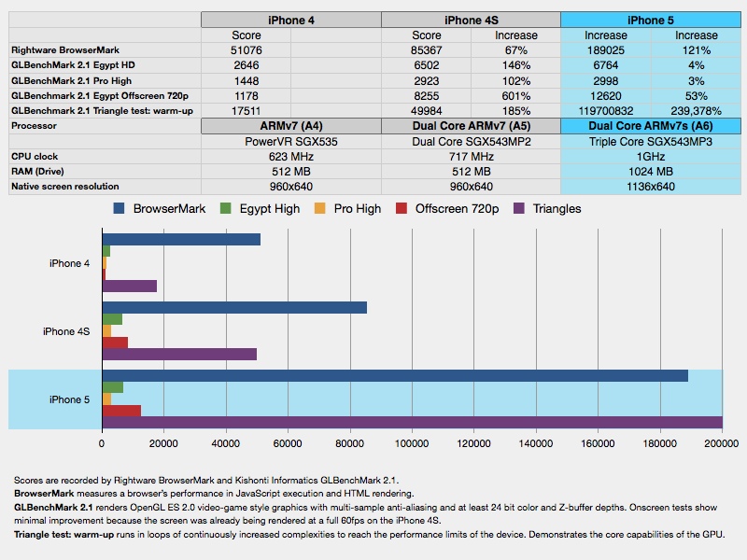Click the iPhone 4S purple Triangles bar

coord(179,355)
